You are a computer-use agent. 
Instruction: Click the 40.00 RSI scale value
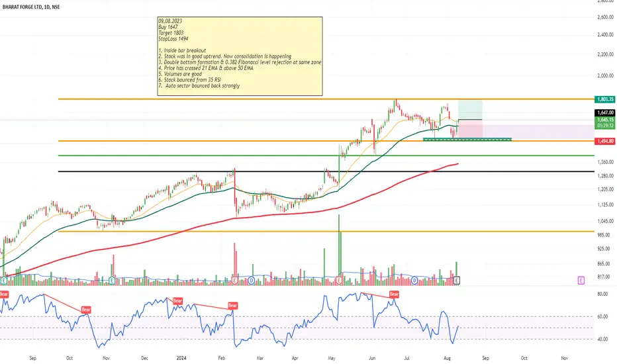coord(603,339)
